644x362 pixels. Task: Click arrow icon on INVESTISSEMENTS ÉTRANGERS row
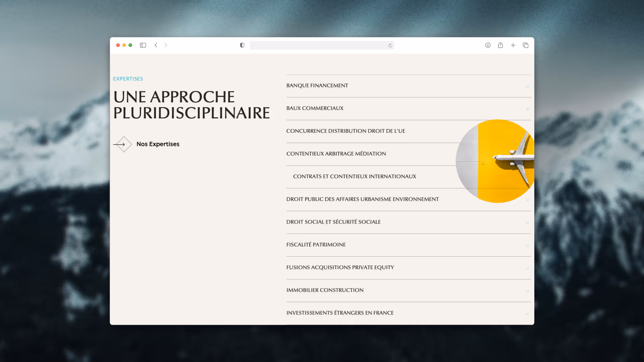pyautogui.click(x=527, y=314)
